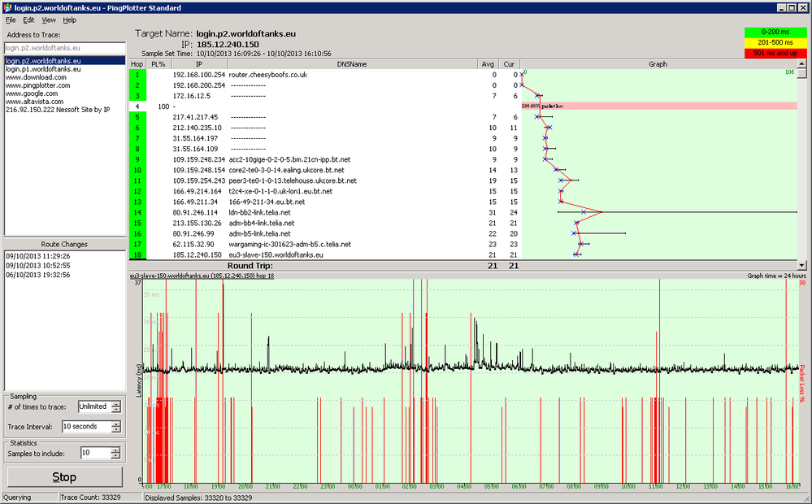Viewport: 812px width, 504px height.
Task: Click the PingPlotter app icon in title bar
Action: coord(7,8)
